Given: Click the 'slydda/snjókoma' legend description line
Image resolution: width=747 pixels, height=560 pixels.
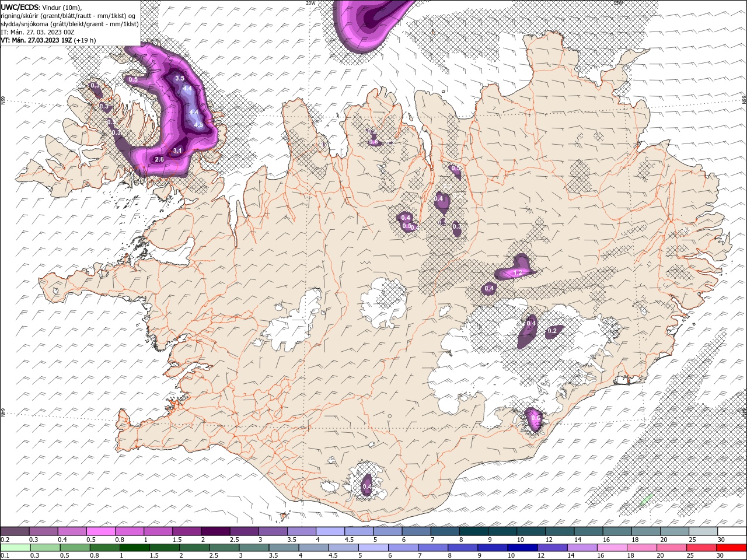Looking at the screenshot, I should tap(69, 23).
